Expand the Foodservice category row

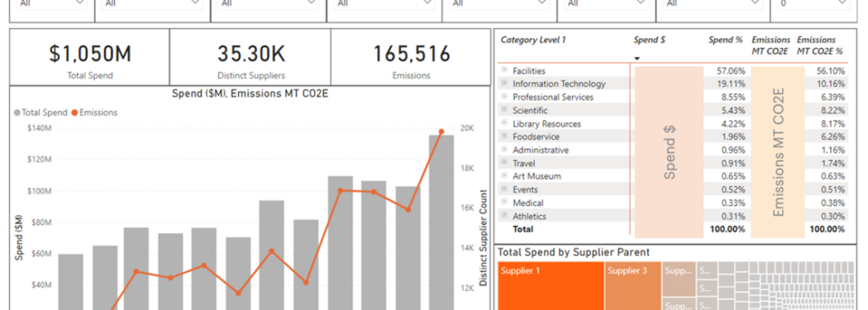pyautogui.click(x=504, y=136)
